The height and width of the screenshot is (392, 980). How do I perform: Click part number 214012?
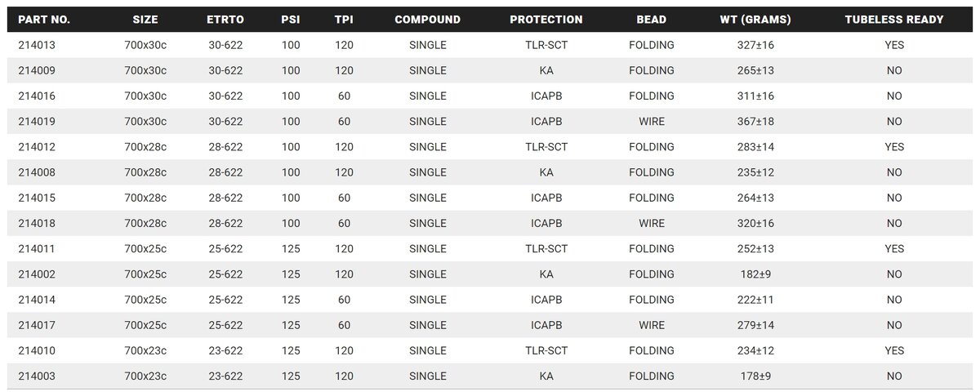click(x=37, y=147)
